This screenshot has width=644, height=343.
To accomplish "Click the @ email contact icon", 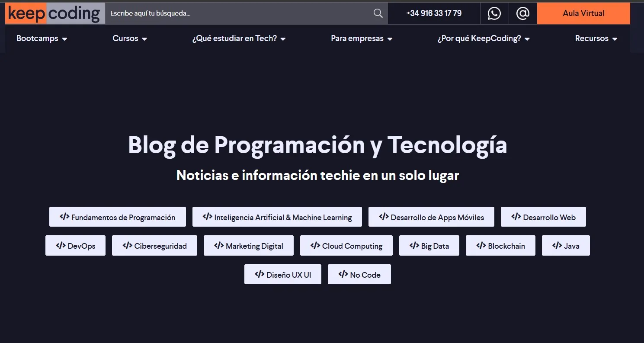I will [522, 13].
